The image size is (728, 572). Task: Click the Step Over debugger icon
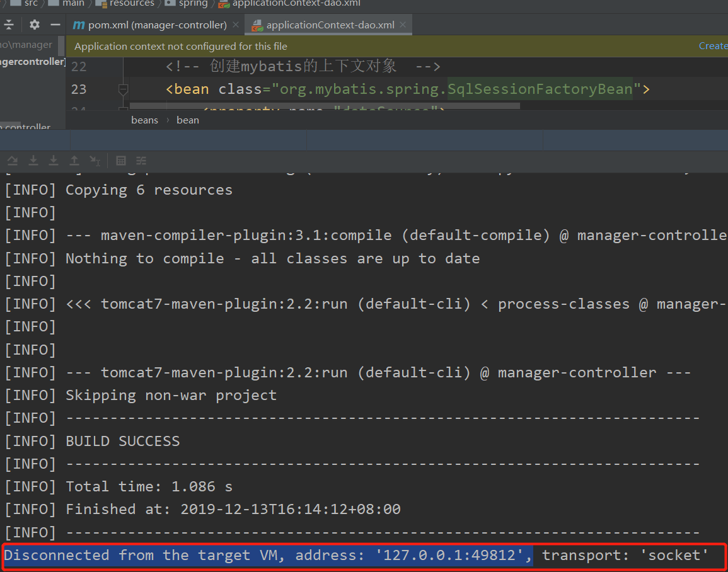13,161
